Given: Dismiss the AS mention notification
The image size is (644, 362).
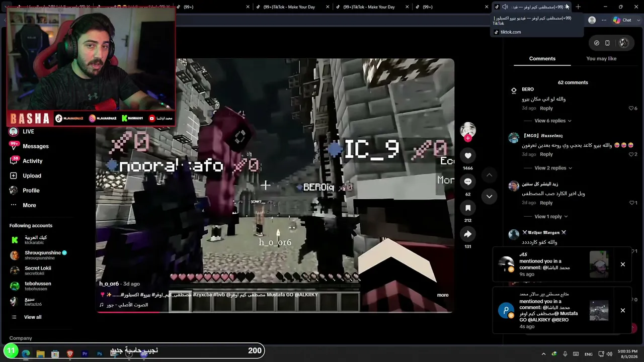Looking at the screenshot, I should [623, 264].
